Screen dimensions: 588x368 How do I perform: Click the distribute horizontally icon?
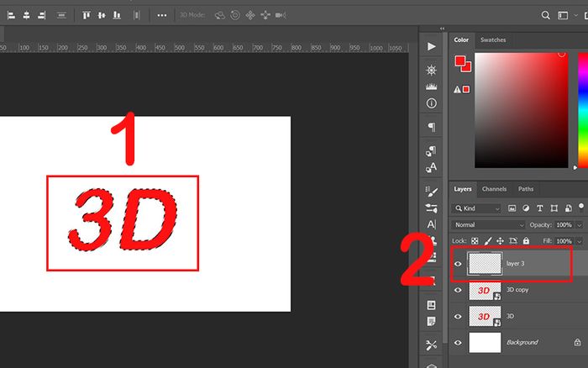point(136,15)
